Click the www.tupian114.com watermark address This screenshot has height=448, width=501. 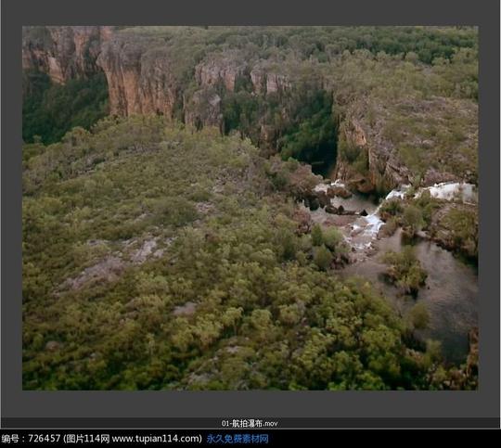[x=157, y=439]
